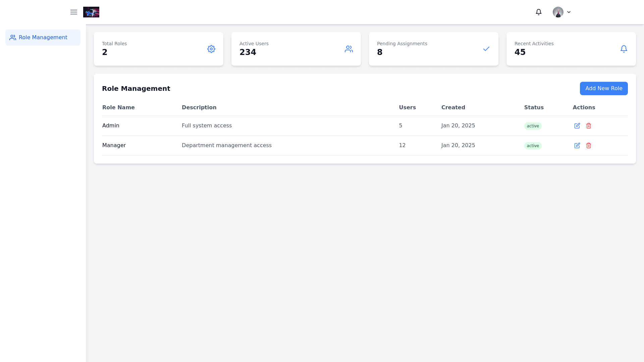Delete the Admin role

click(x=589, y=126)
